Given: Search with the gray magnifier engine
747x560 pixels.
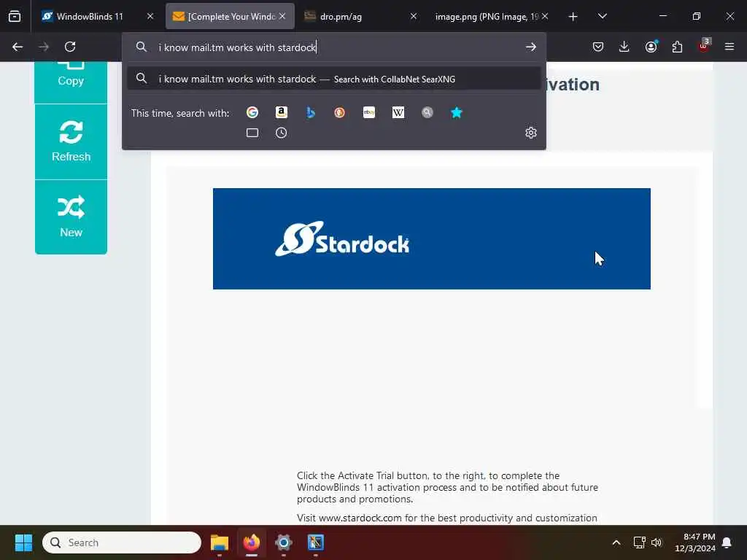Looking at the screenshot, I should (x=427, y=112).
